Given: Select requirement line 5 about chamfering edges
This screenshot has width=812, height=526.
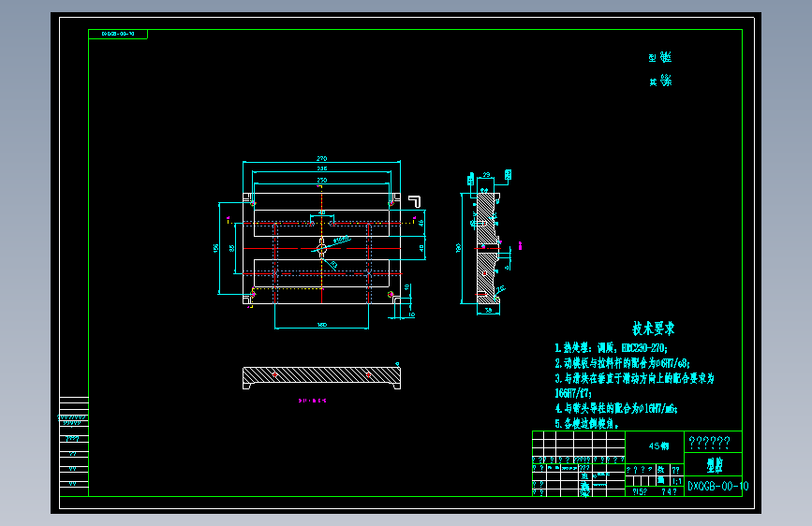Looking at the screenshot, I should 586,423.
